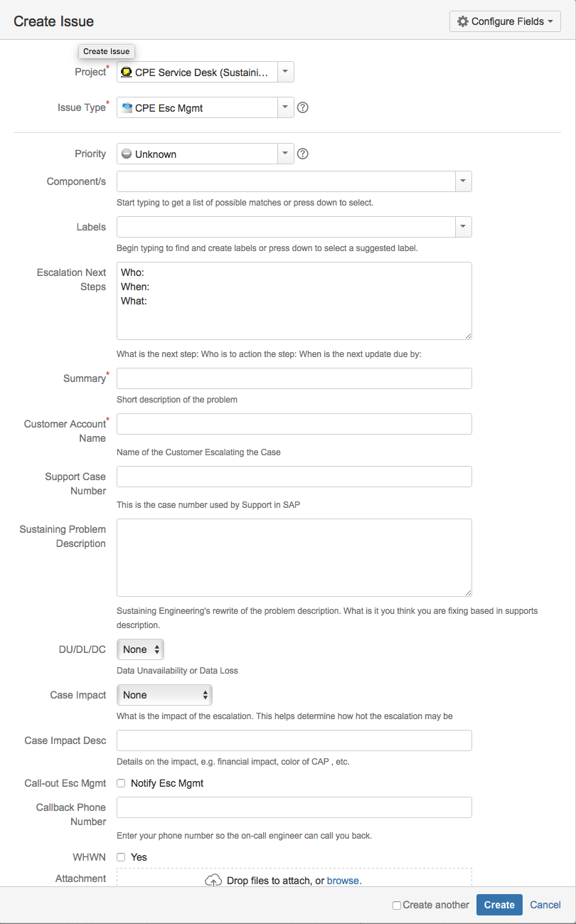This screenshot has height=924, width=576.
Task: Click into the Summary input field
Action: tap(294, 378)
